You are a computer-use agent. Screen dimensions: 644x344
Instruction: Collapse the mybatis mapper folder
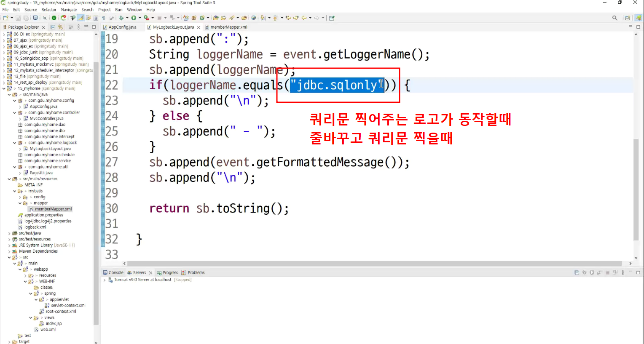(20, 203)
